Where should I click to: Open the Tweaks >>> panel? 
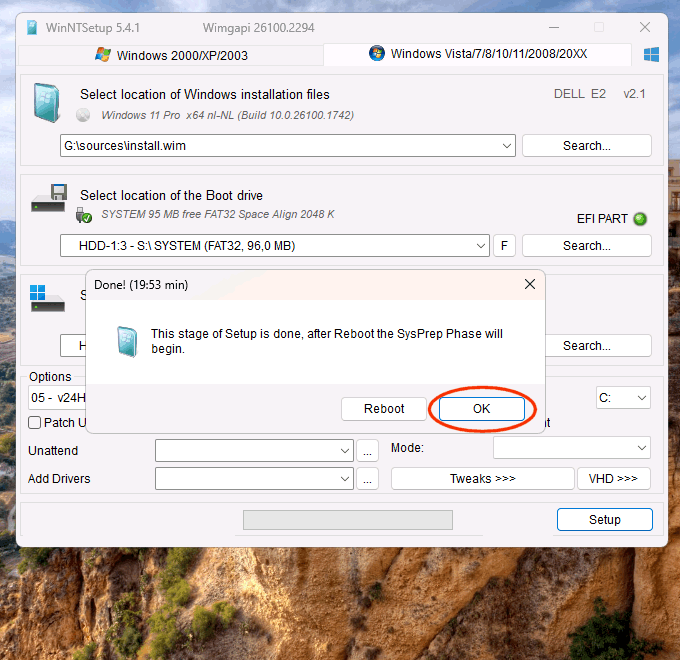pyautogui.click(x=483, y=479)
